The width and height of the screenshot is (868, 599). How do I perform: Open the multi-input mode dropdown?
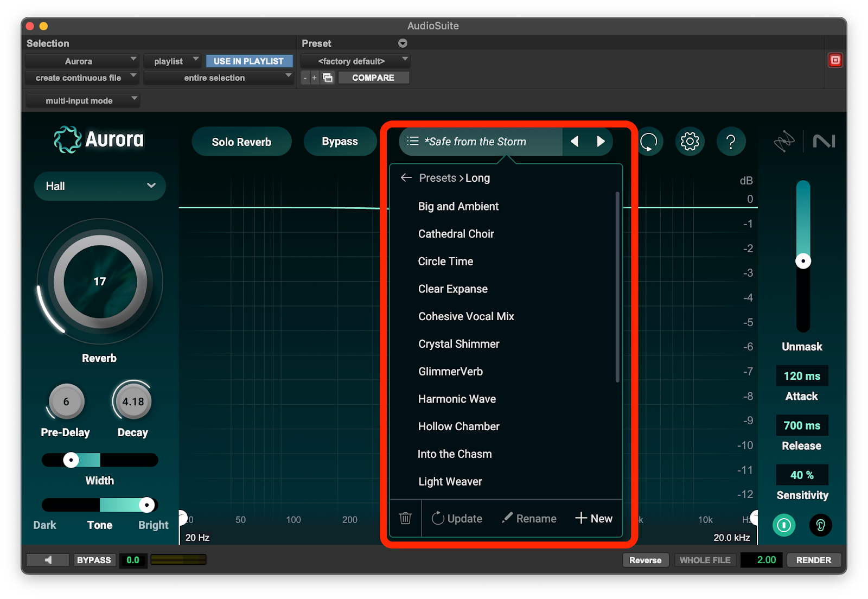click(x=82, y=100)
